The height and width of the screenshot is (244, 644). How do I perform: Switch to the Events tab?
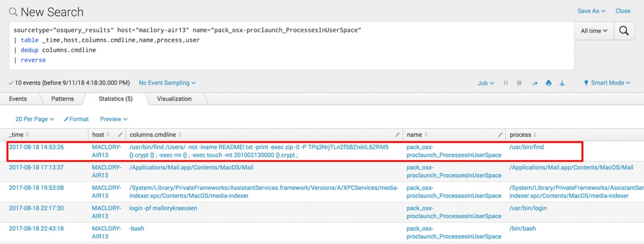pyautogui.click(x=18, y=99)
